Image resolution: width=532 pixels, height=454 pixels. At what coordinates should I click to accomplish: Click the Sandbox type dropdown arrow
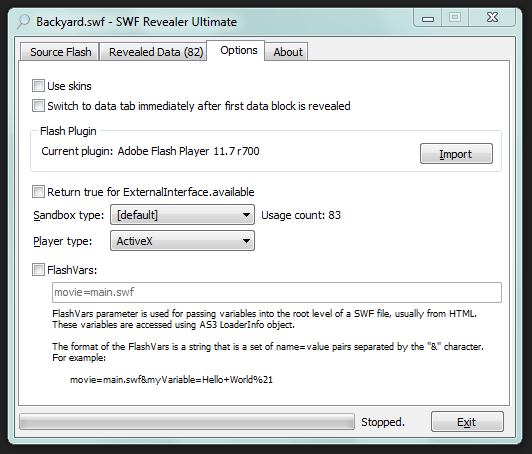click(x=246, y=215)
